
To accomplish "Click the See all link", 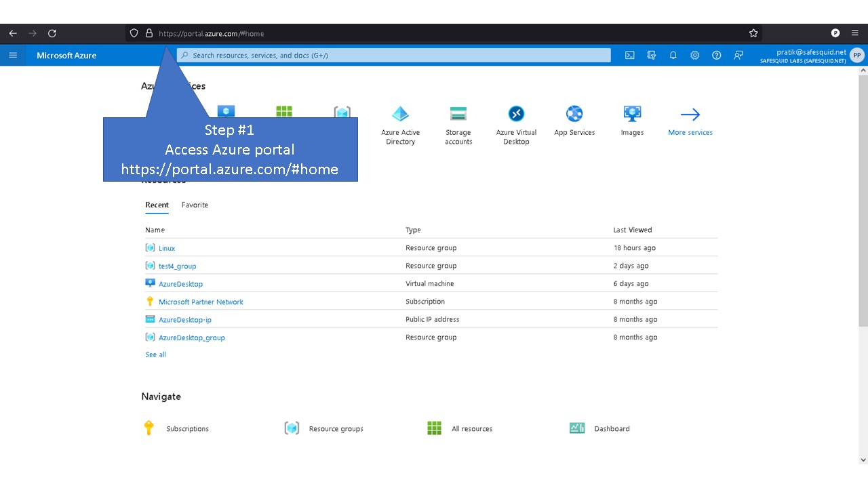I will point(155,354).
